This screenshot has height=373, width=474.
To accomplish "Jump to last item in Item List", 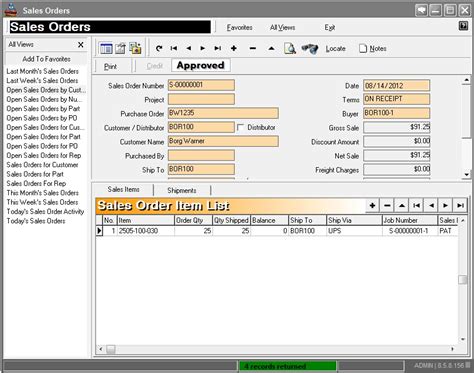I will point(460,205).
